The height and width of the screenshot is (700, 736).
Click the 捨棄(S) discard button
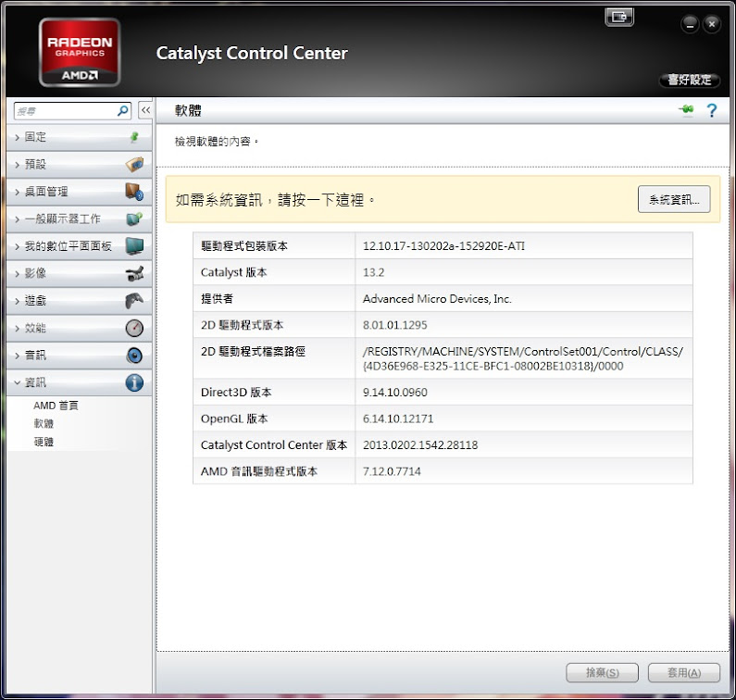pos(603,673)
